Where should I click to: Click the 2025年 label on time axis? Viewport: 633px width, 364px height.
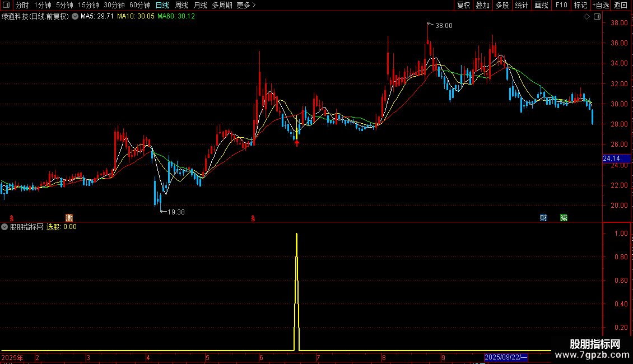[12, 357]
